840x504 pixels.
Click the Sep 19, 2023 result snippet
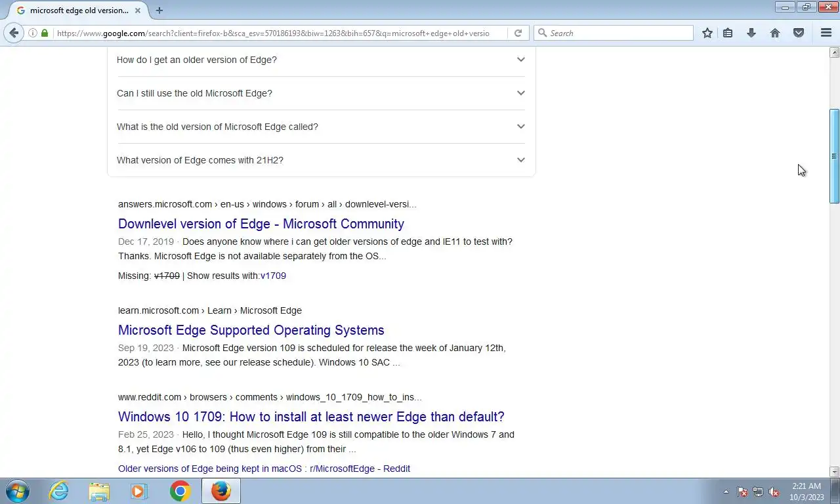[x=312, y=355]
